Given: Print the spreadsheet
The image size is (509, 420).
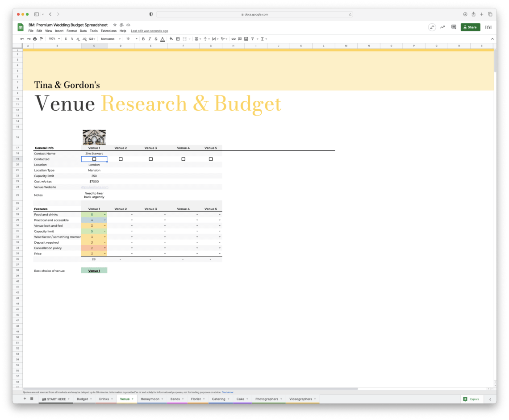Looking at the screenshot, I should coord(35,39).
